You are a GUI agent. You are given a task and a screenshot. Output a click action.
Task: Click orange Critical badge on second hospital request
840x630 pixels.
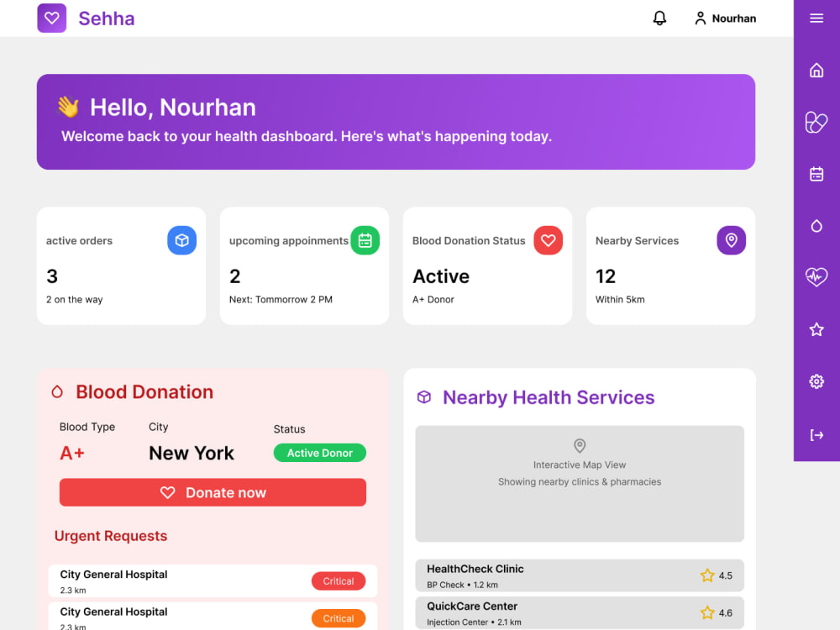tap(339, 618)
